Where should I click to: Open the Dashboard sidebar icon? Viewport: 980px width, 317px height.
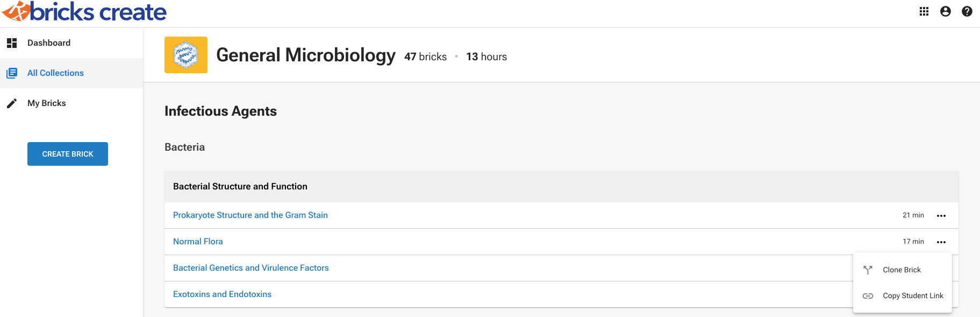pyautogui.click(x=12, y=43)
